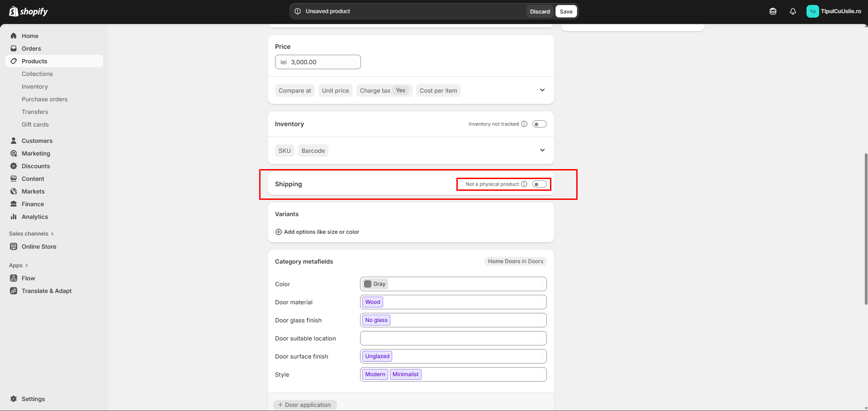This screenshot has width=868, height=411.
Task: Click the info icon next to Inventory not tracked
Action: [x=524, y=124]
